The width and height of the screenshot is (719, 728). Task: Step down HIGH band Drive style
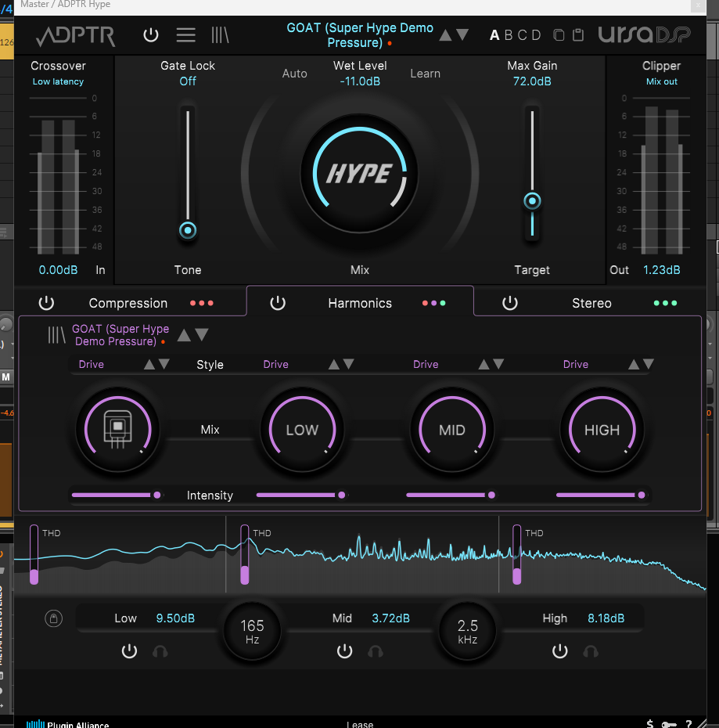(649, 364)
